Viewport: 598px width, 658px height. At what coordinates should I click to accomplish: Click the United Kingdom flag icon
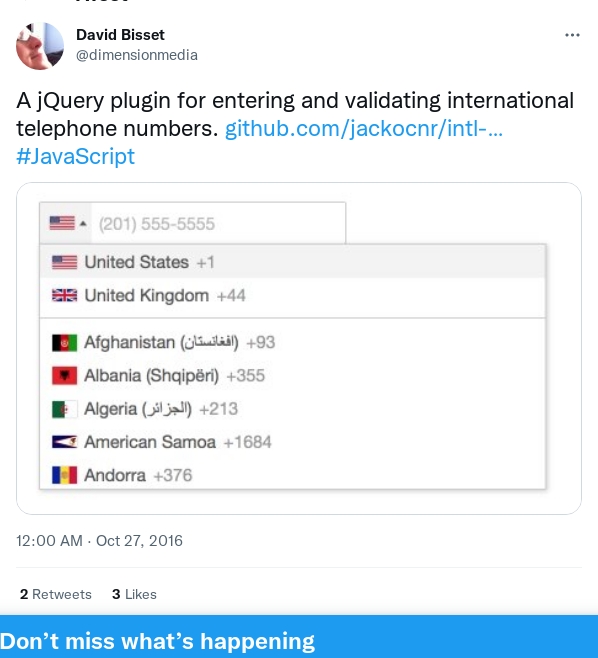[64, 295]
